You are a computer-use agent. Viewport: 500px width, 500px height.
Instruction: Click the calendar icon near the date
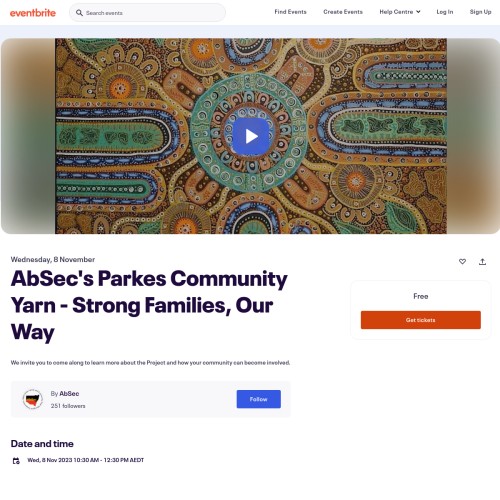16,461
